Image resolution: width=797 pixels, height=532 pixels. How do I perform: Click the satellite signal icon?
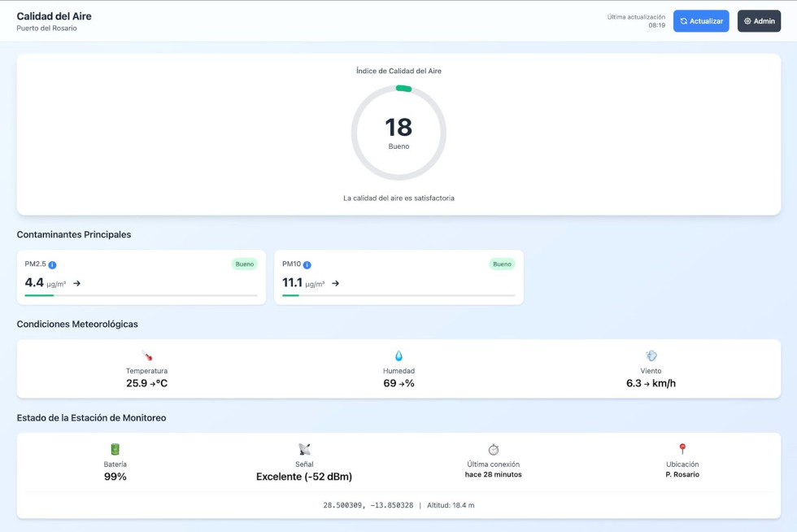(304, 449)
